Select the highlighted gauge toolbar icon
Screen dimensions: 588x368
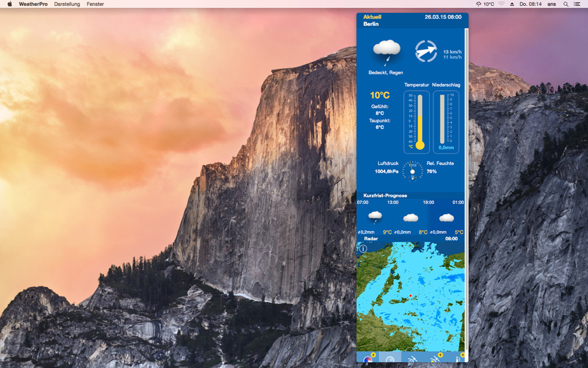coord(390,357)
